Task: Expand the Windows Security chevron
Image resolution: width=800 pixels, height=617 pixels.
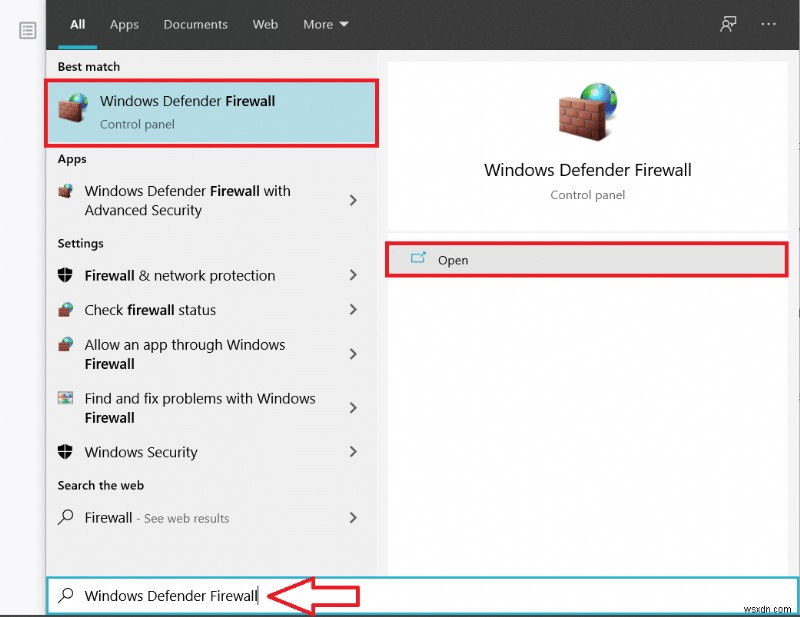Action: coord(353,452)
